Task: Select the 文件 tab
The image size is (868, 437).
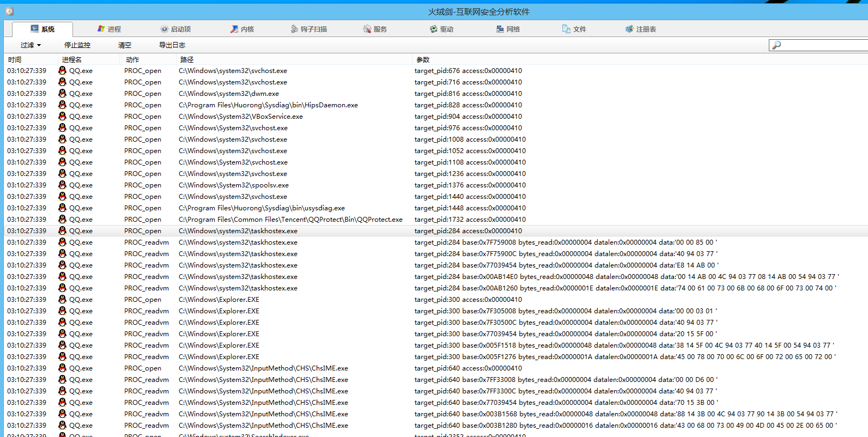Action: point(574,29)
